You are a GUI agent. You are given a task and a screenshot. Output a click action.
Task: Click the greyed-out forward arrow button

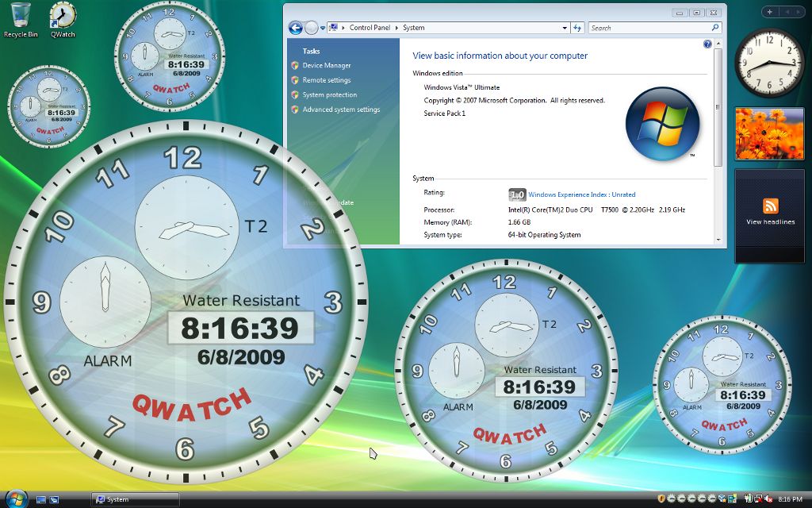[x=311, y=28]
